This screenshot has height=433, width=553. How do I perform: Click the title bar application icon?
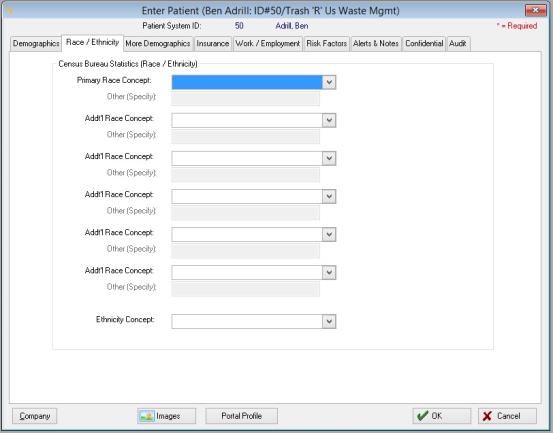pyautogui.click(x=9, y=11)
